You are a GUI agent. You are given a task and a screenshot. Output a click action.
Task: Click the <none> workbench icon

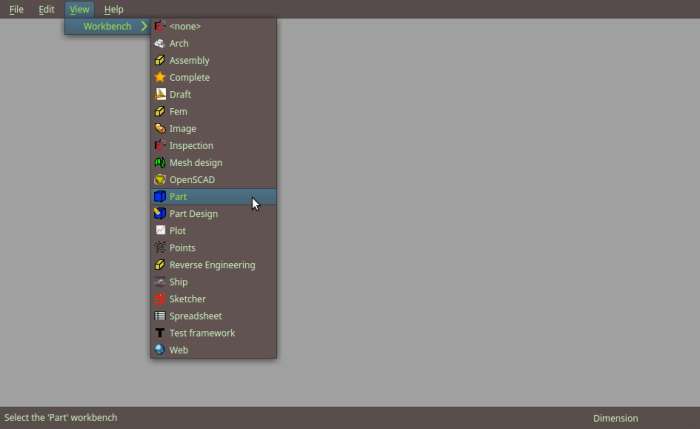(160, 26)
